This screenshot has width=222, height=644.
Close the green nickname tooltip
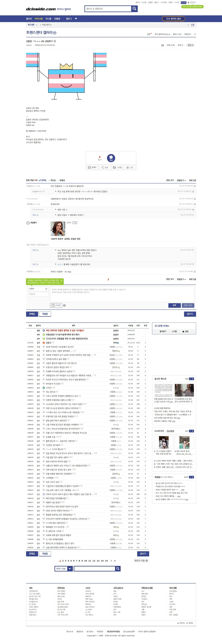pos(61,281)
